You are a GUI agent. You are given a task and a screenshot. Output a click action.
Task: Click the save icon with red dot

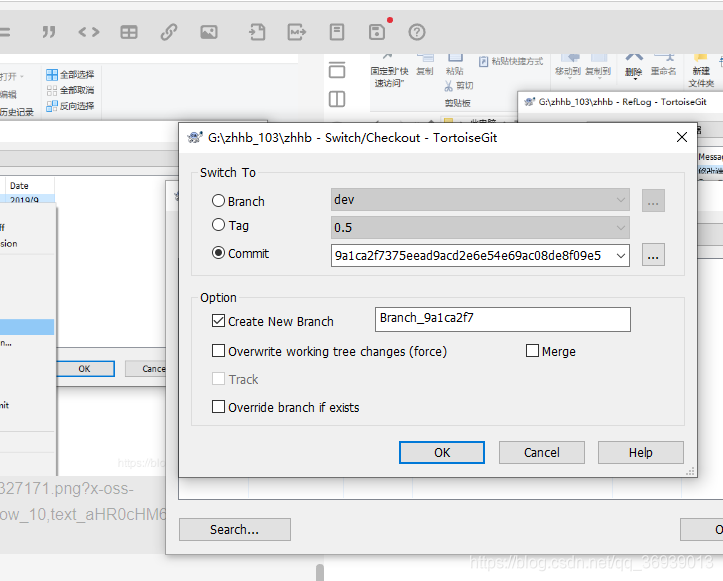(377, 32)
